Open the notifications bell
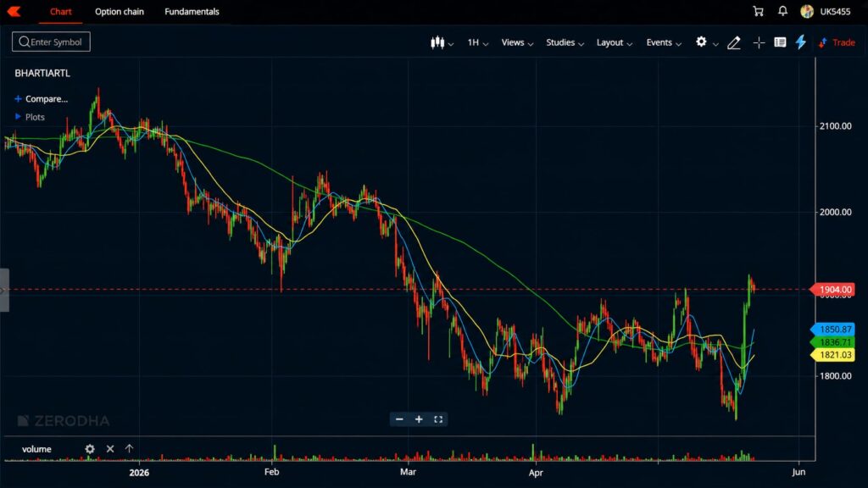Screen dimensions: 868x488 tap(782, 11)
